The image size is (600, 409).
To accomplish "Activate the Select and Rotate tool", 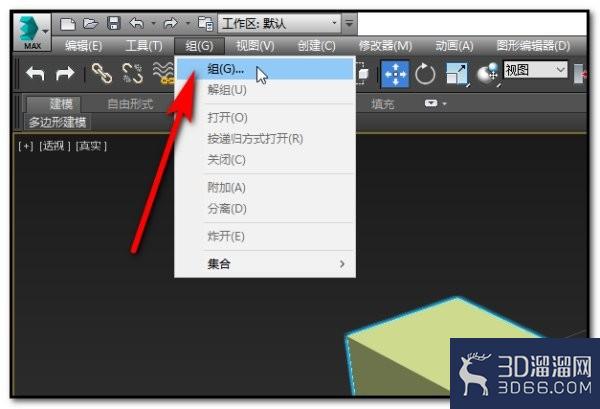I will [425, 73].
